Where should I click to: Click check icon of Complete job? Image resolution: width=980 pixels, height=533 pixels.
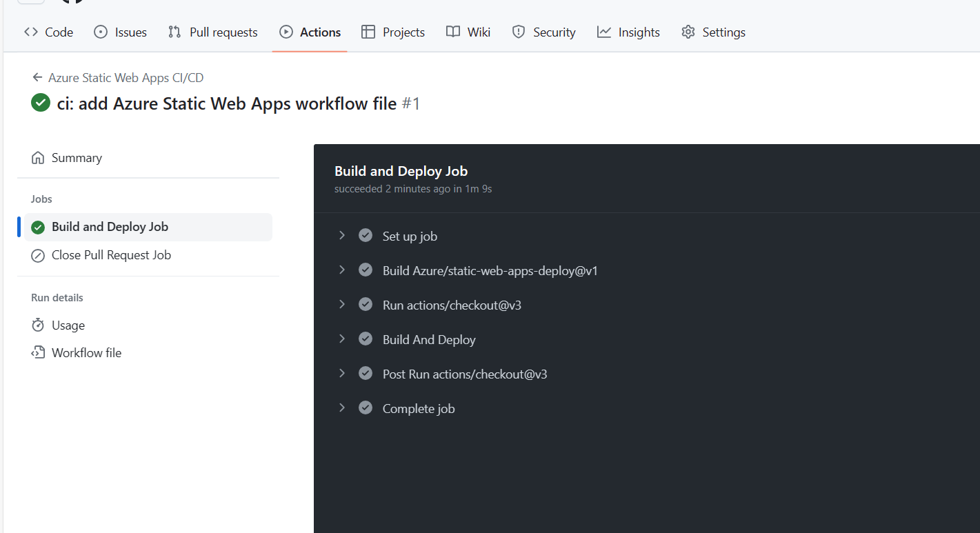click(x=366, y=408)
